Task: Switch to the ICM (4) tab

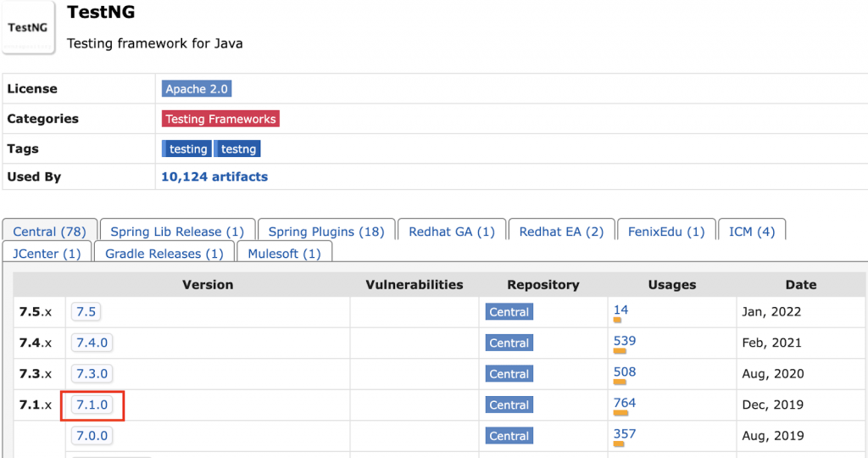Action: click(752, 232)
